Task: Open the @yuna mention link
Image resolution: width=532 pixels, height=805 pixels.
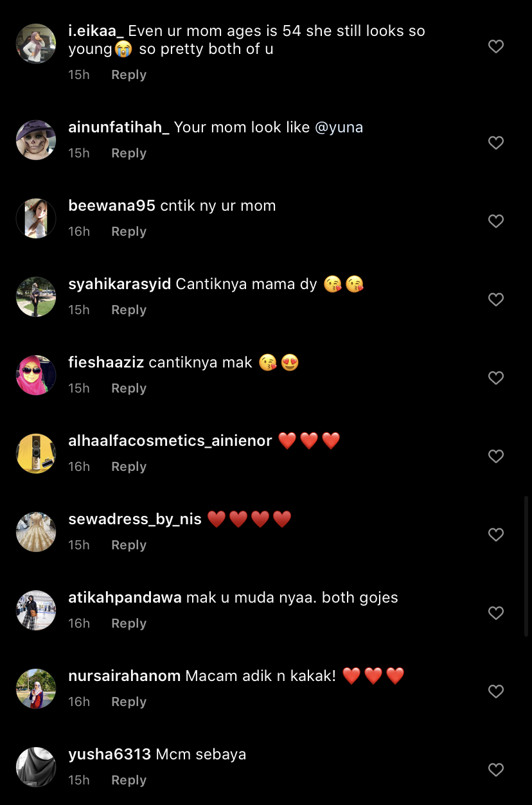Action: (x=339, y=127)
